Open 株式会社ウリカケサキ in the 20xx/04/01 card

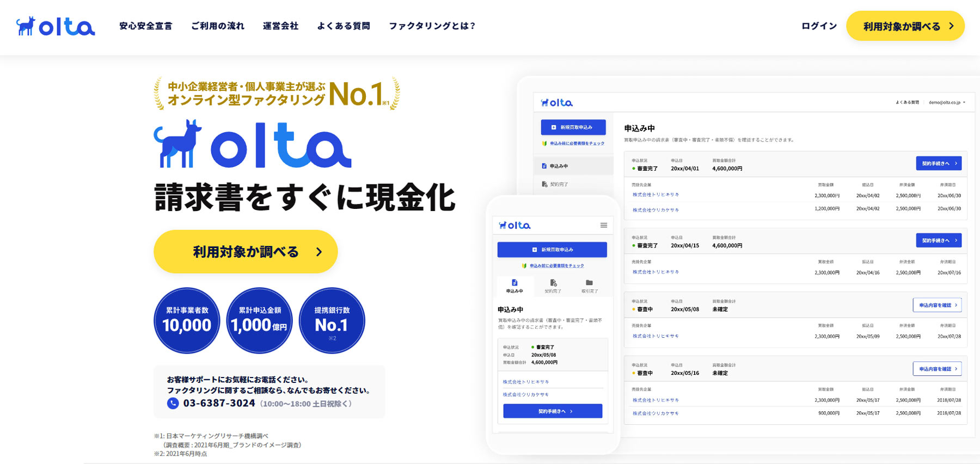coord(656,210)
